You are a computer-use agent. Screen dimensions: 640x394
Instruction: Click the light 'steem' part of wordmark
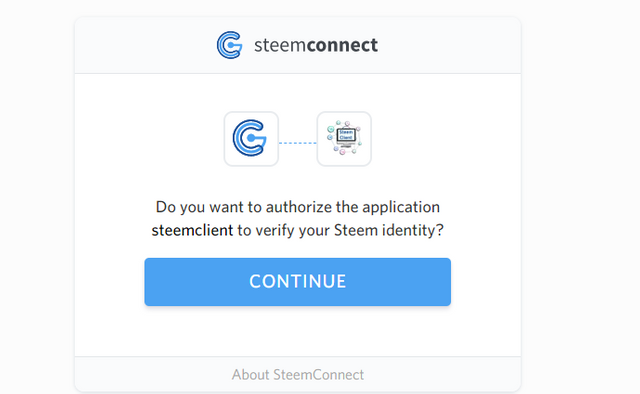(280, 45)
